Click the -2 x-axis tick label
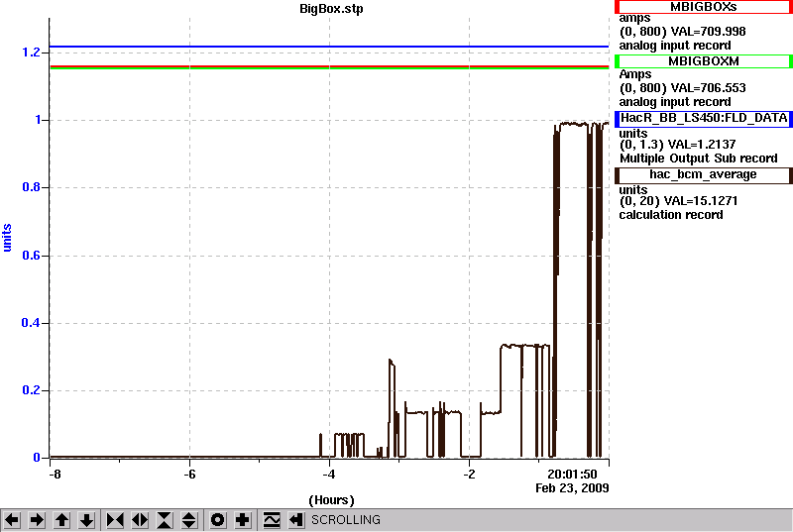 point(469,475)
